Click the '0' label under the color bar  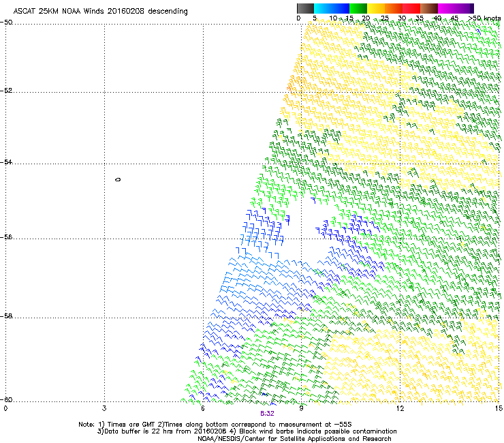point(298,18)
